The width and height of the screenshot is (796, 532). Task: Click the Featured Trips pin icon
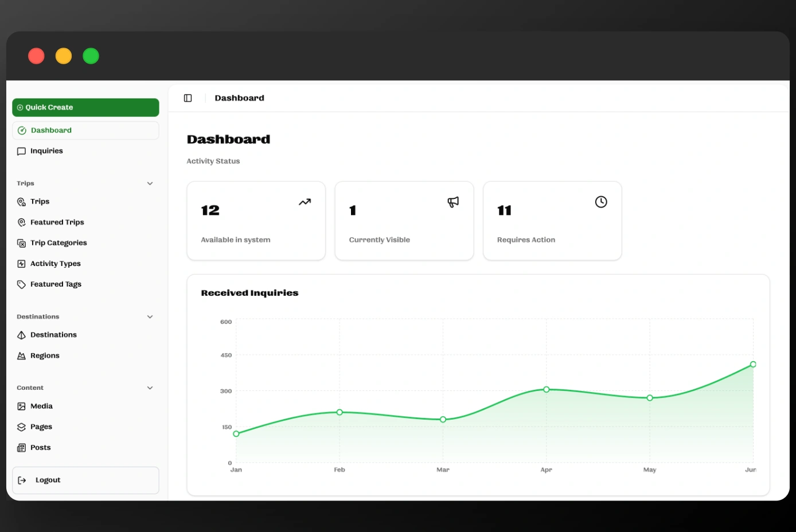pos(21,222)
